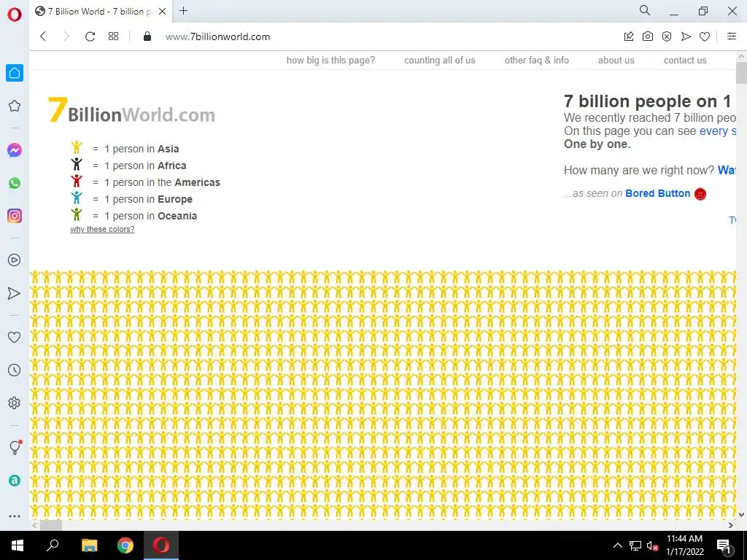Go to Opera start page home icon
The image size is (747, 560).
tap(15, 73)
